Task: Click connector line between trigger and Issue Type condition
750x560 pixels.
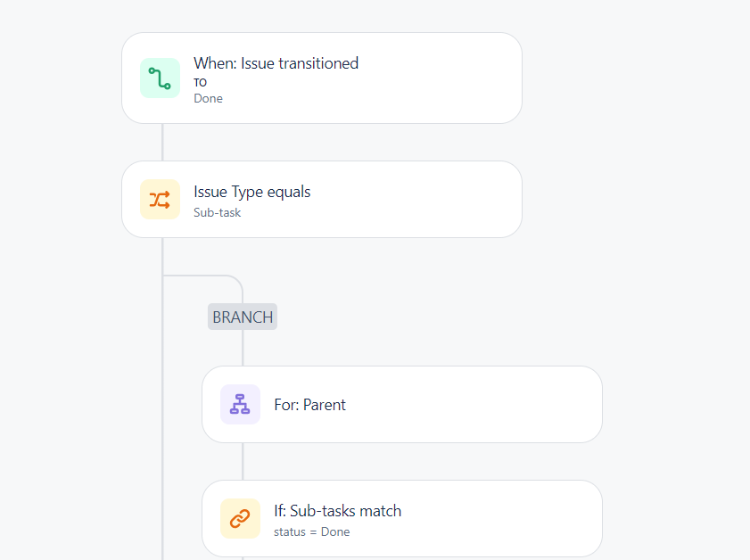Action: (162, 142)
